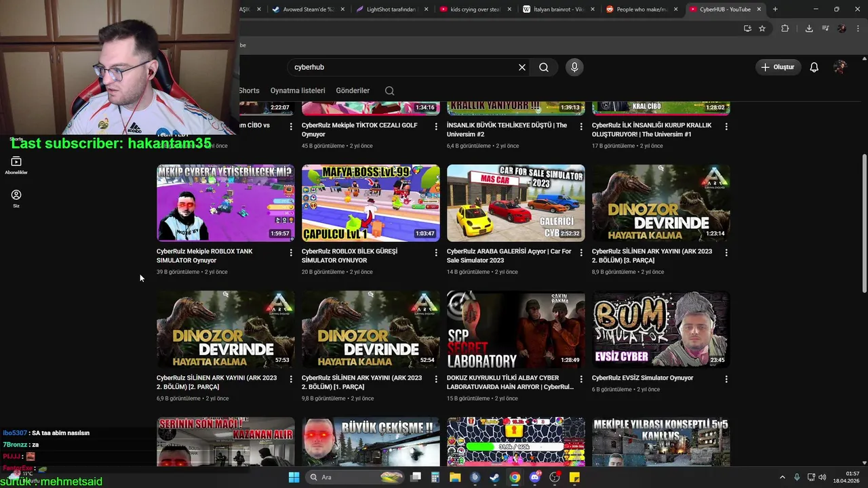Open the browser extensions puzzle icon
The image size is (868, 488).
(785, 28)
